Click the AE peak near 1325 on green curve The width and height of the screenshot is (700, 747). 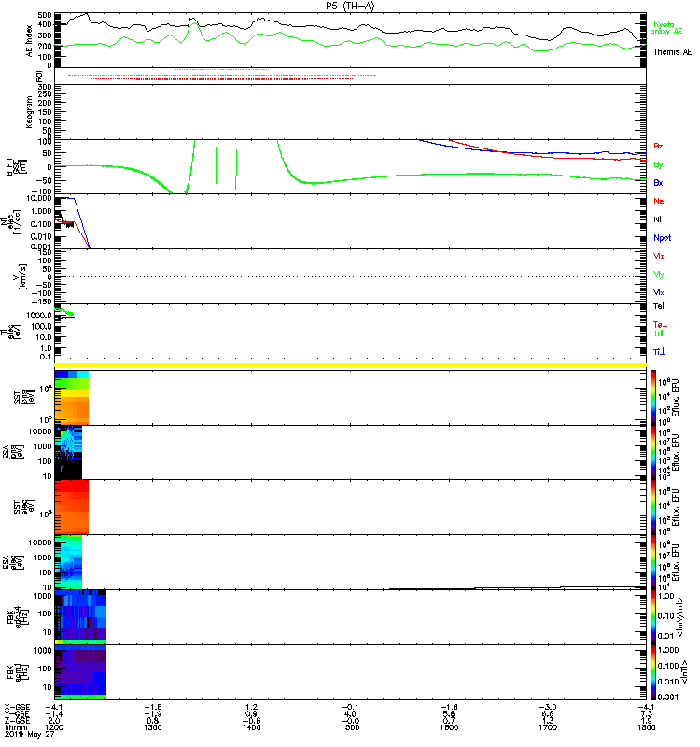pos(193,24)
